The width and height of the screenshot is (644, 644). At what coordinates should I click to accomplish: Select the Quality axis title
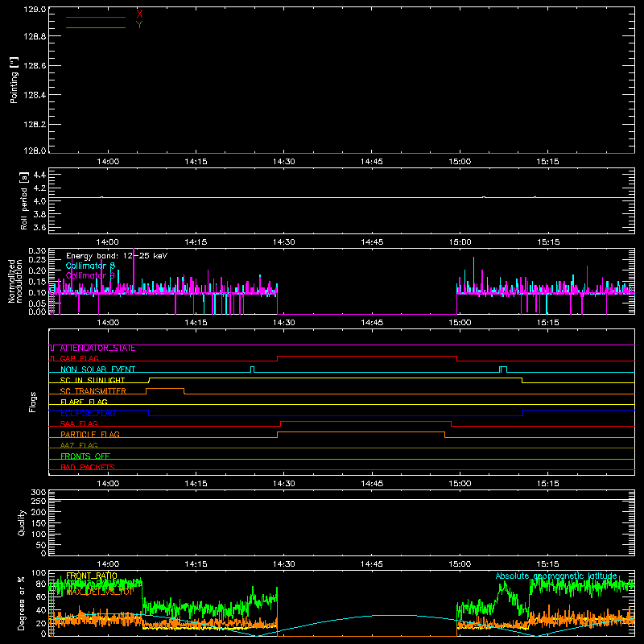[x=22, y=522]
